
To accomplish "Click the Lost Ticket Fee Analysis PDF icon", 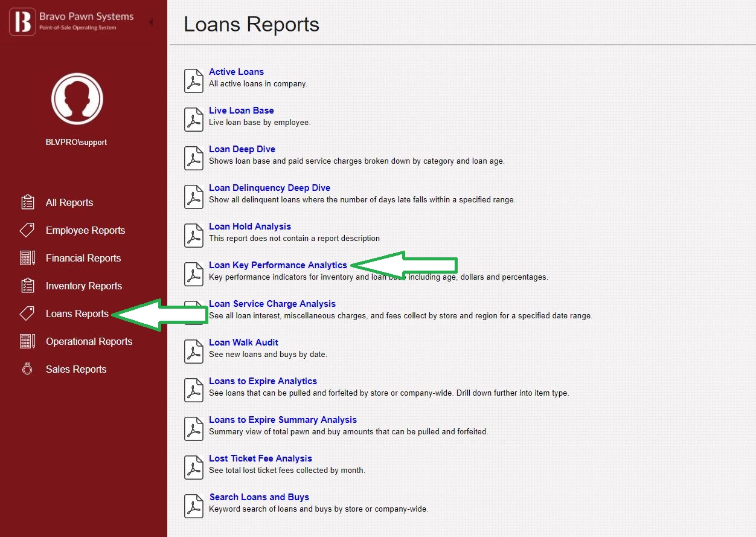I will click(x=193, y=468).
